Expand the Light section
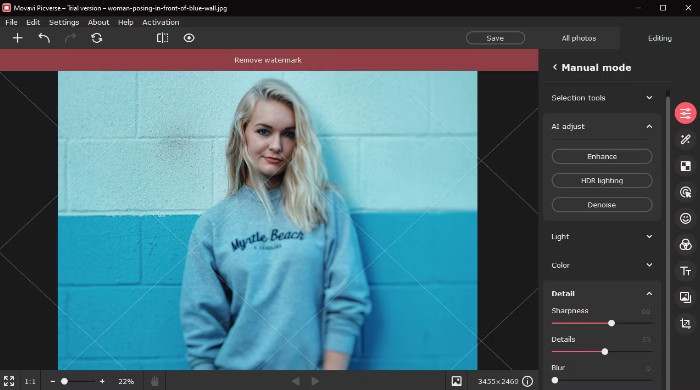700x390 pixels. click(602, 236)
